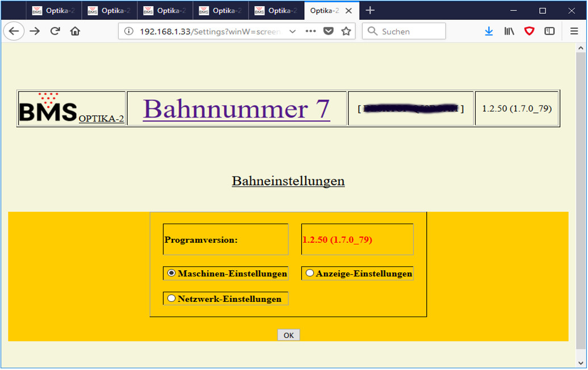This screenshot has width=588, height=370.
Task: Reload the current page
Action: click(x=55, y=31)
